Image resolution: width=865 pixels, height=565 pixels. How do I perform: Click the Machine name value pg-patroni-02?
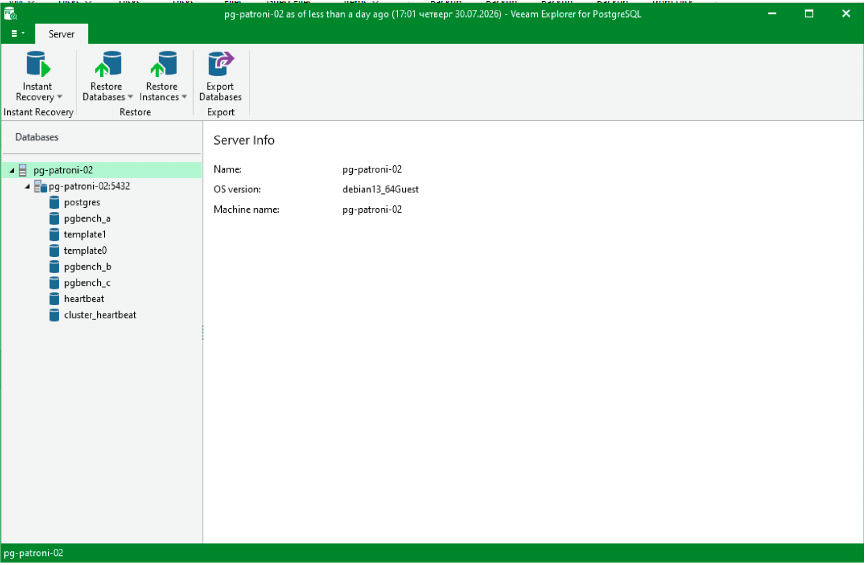click(372, 210)
